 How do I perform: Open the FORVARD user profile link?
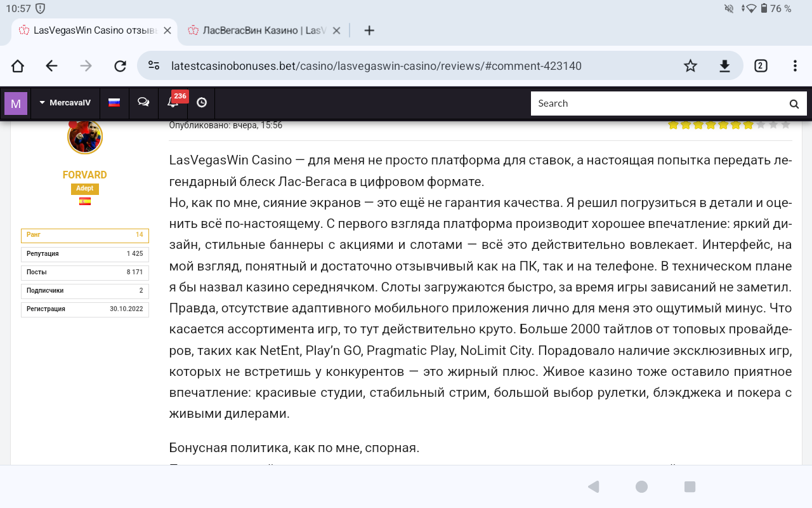pyautogui.click(x=84, y=175)
